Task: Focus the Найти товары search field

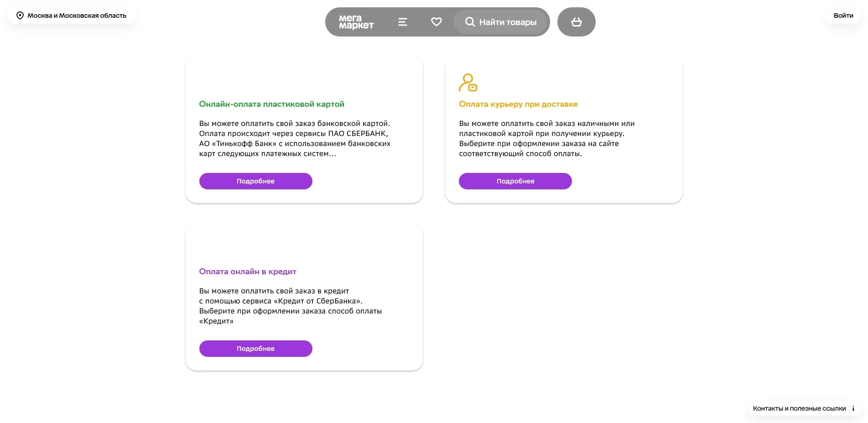Action: point(508,22)
